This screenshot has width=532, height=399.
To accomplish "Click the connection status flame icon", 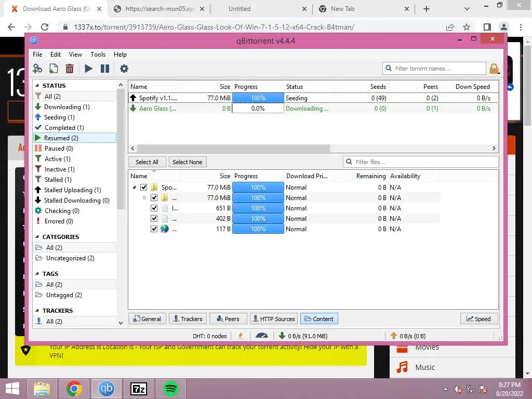I will pos(241,336).
